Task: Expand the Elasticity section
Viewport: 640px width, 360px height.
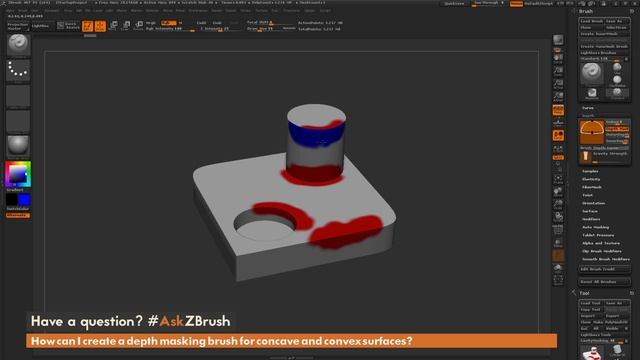Action: (x=591, y=179)
